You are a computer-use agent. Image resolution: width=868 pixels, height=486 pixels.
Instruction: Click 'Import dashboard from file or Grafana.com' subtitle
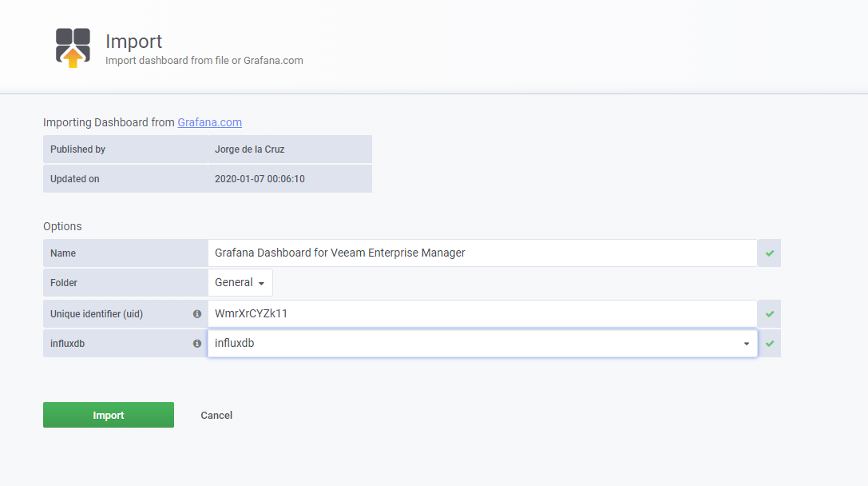[204, 61]
